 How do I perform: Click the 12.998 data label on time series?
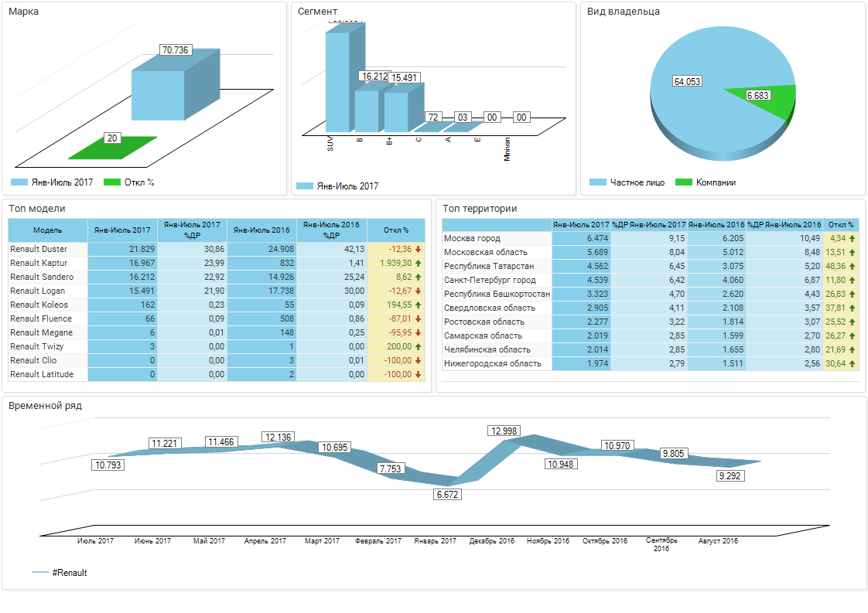tap(504, 431)
